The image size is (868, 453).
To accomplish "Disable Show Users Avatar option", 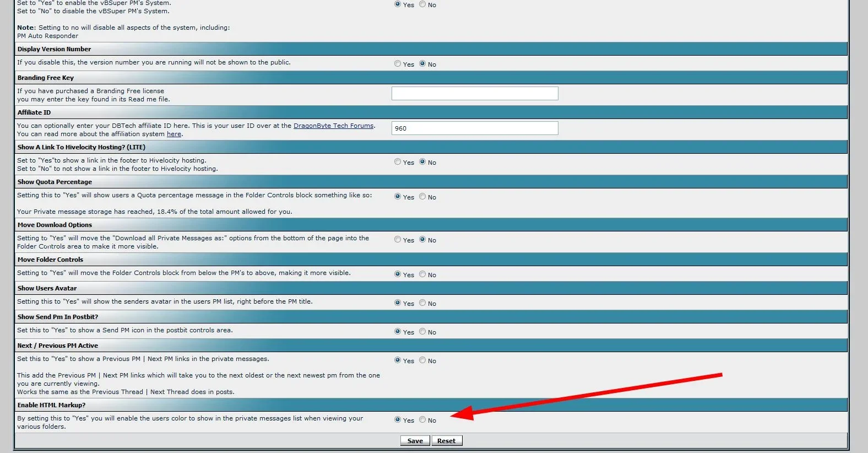I will pos(422,303).
